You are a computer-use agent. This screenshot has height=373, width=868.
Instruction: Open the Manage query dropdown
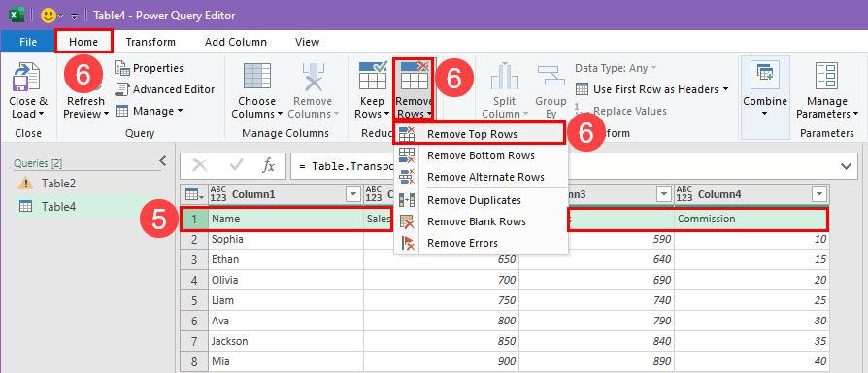(x=149, y=111)
